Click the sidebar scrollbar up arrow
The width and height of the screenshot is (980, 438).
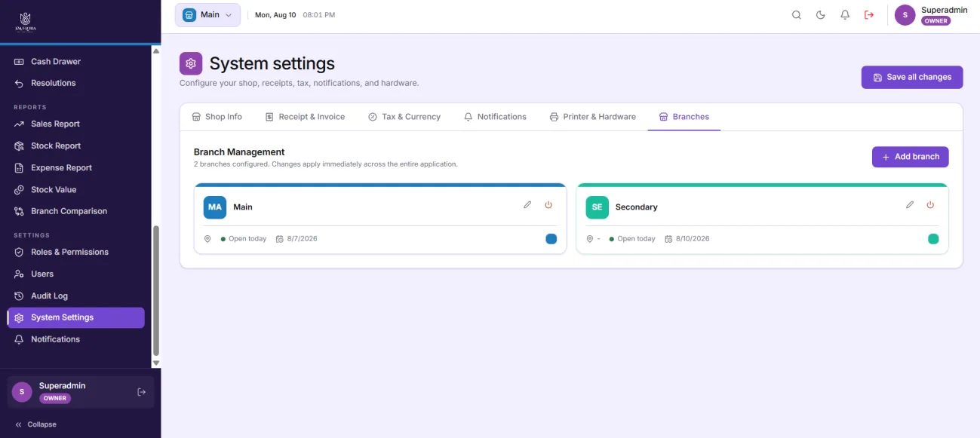[156, 51]
